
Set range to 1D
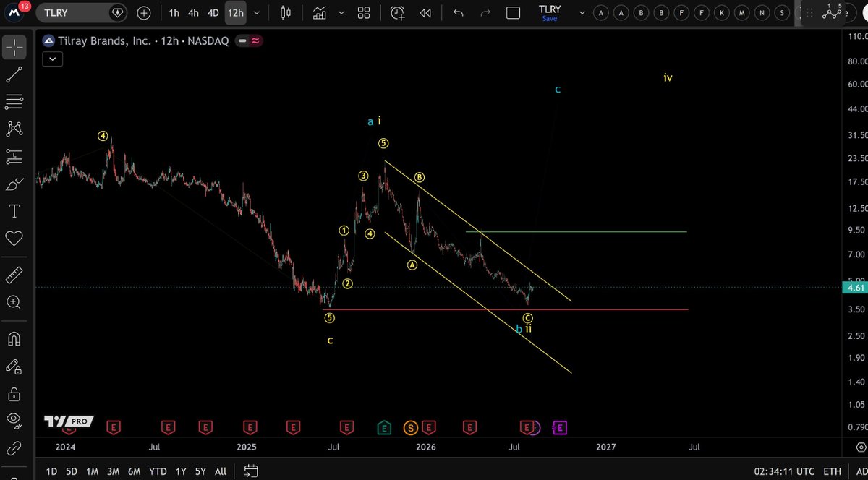click(x=52, y=471)
